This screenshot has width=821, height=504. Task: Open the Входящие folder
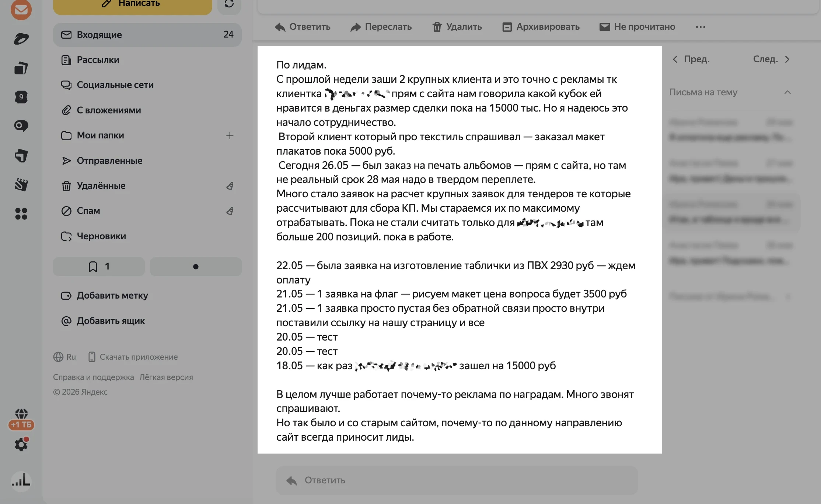[147, 35]
